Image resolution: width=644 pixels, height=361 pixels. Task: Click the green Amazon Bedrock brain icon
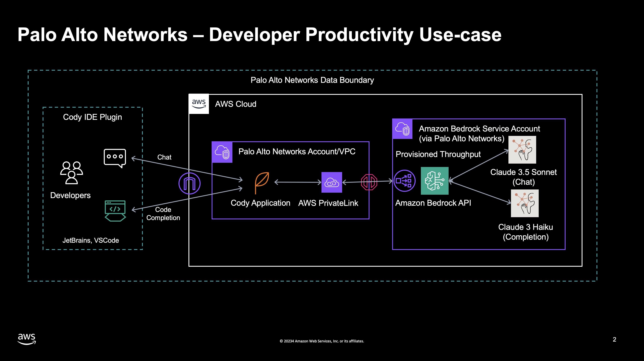tap(435, 181)
